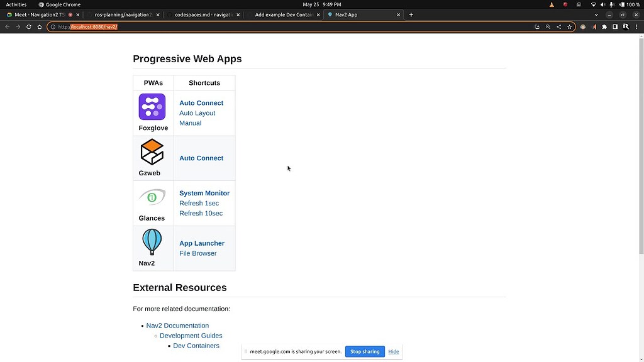Click the Shortcuts column header
Viewport: 644px width, 362px height.
click(x=204, y=83)
